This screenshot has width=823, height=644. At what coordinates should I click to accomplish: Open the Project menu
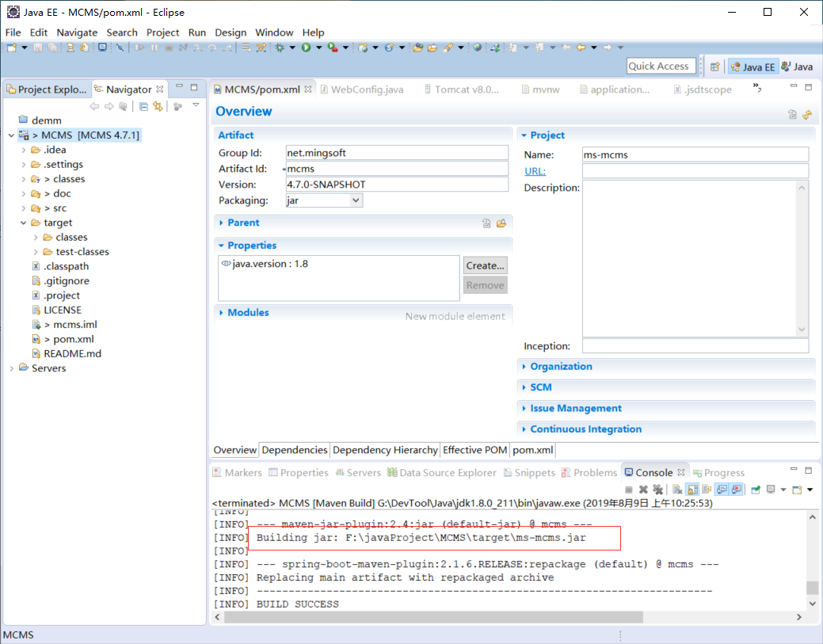(162, 32)
